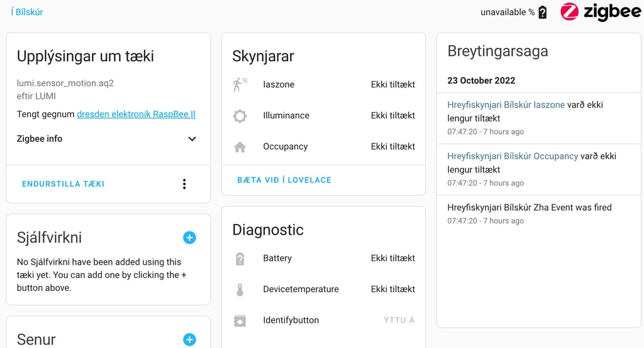Screen dimensions: 644x348
Task: Open Hreyfiskynjari Bílskúr Occupancy log entry
Action: pyautogui.click(x=513, y=156)
